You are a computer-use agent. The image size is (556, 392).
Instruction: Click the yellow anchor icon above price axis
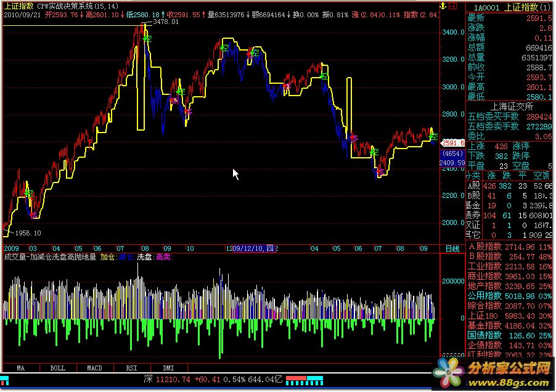[443, 6]
